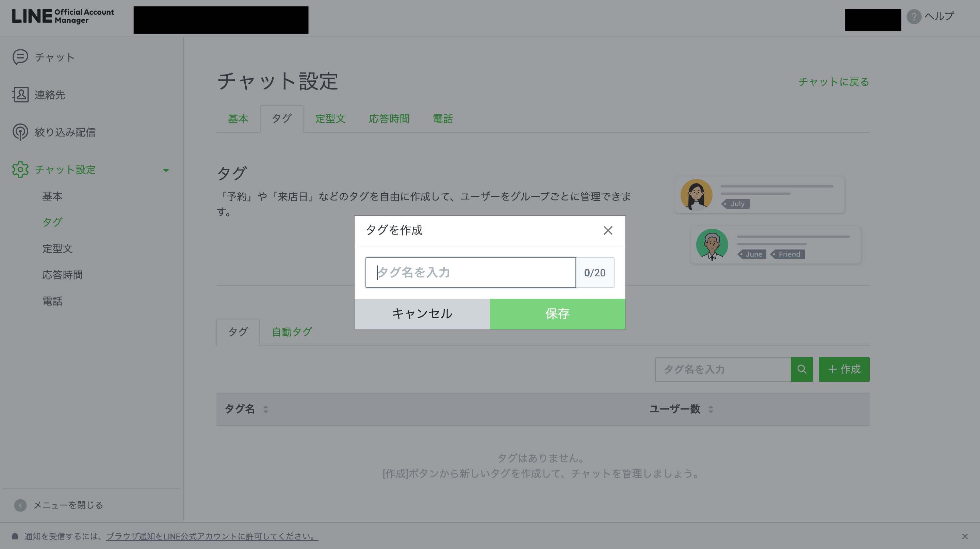Screen dimensions: 980x549
Task: Switch to the 定型文 tab
Action: click(x=330, y=119)
